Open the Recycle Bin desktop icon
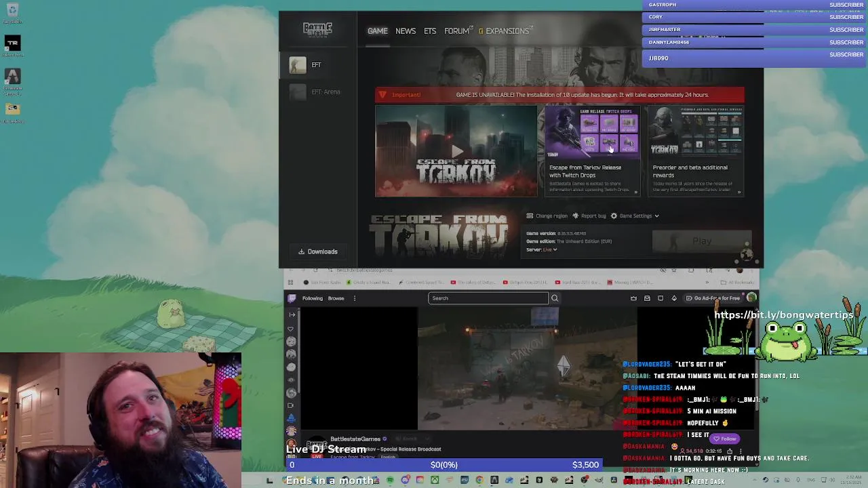This screenshot has height=488, width=868. (x=12, y=13)
